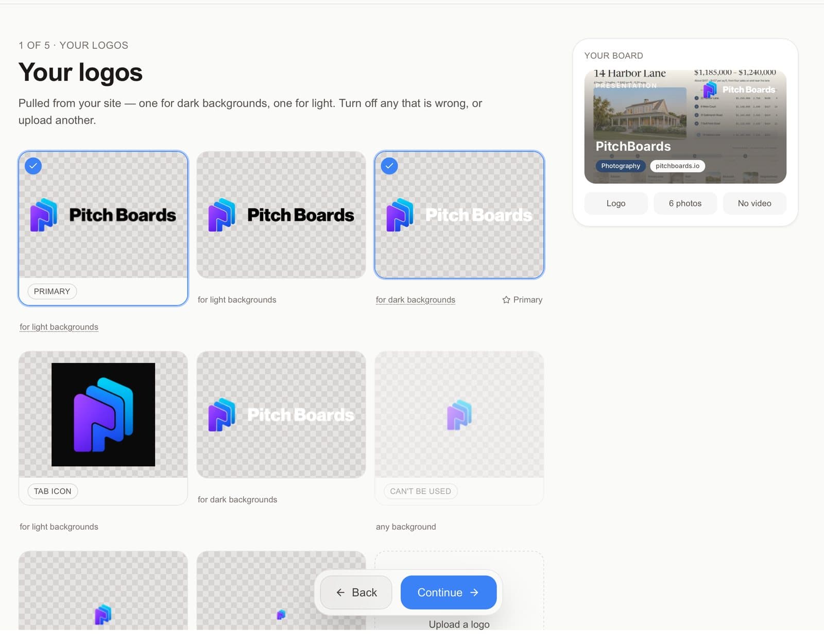Click the '1 OF 5 · YOUR LOGOS' step label
The height and width of the screenshot is (644, 824).
tap(73, 45)
